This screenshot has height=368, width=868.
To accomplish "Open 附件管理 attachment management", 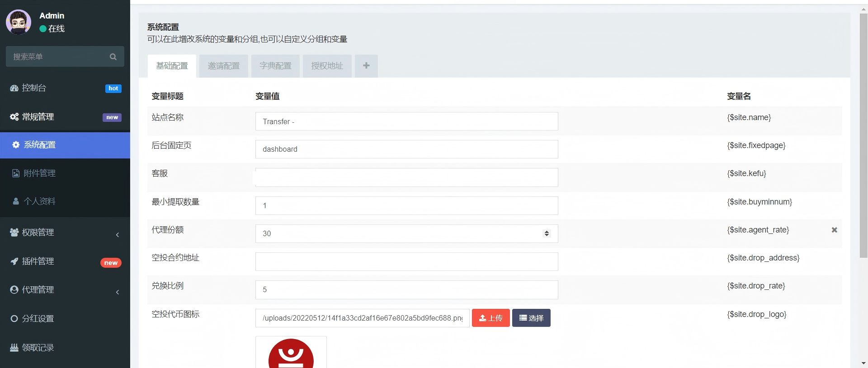I will click(40, 173).
